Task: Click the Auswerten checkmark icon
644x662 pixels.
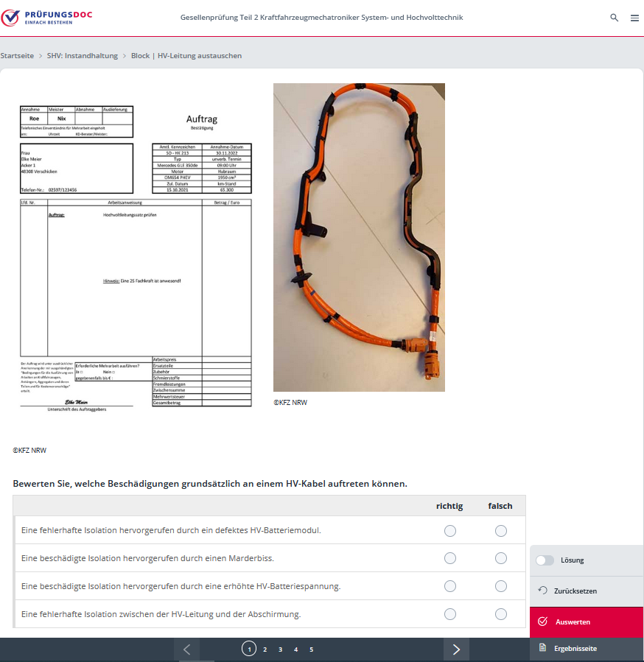Action: [543, 621]
